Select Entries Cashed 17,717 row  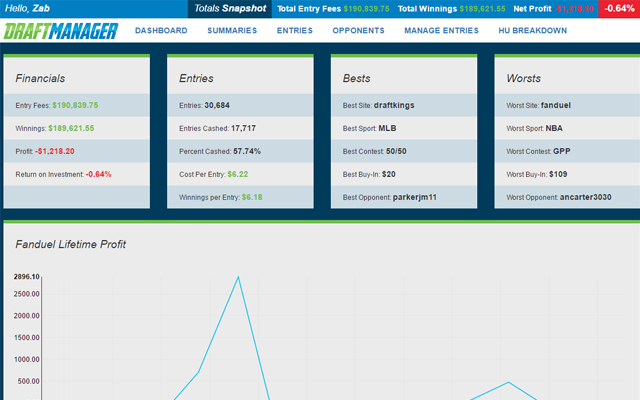[x=240, y=128]
